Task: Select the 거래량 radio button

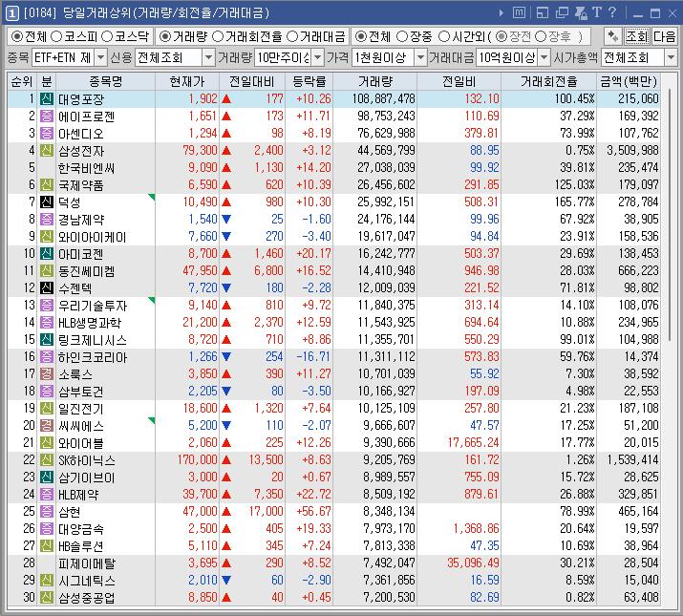Action: (x=164, y=36)
